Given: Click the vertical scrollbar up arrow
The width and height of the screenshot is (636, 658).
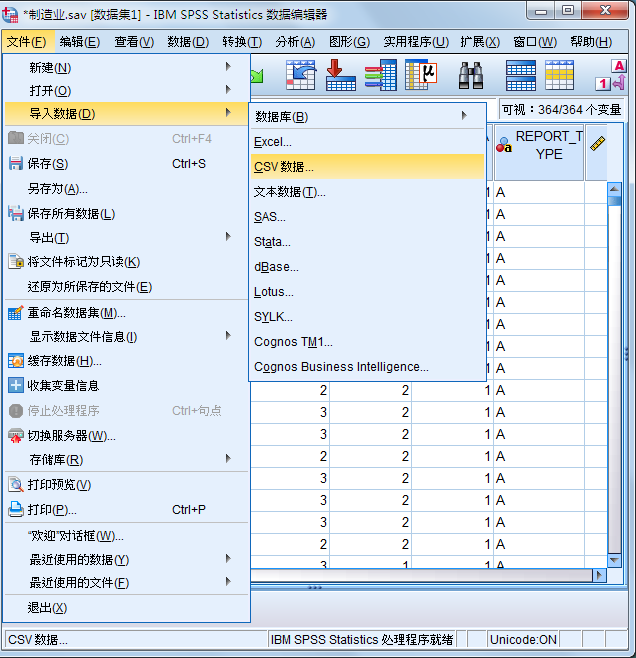Looking at the screenshot, I should [615, 189].
